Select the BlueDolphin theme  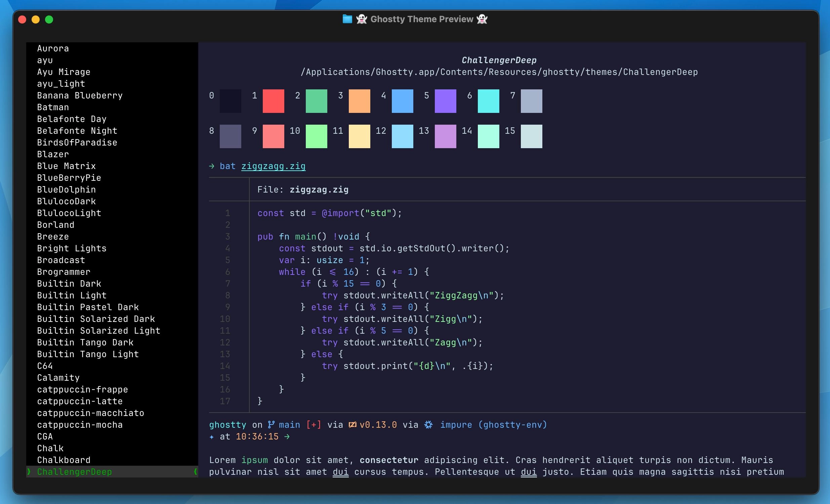[x=66, y=190]
